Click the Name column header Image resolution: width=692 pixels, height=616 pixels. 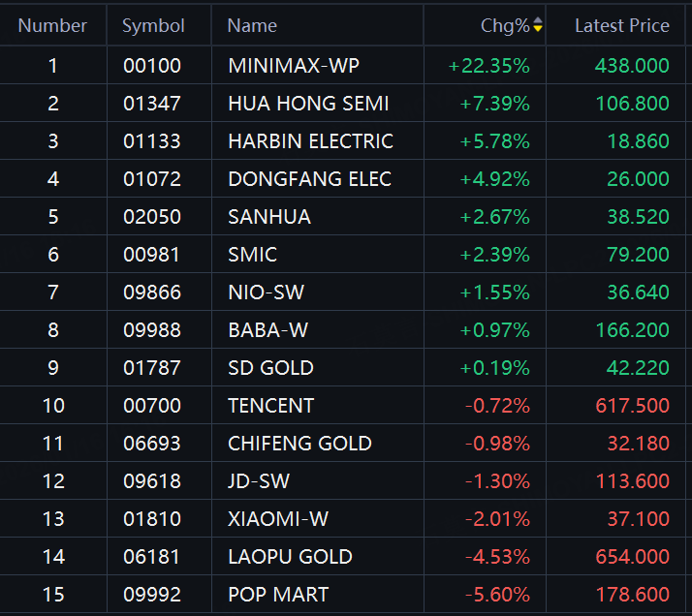point(252,26)
